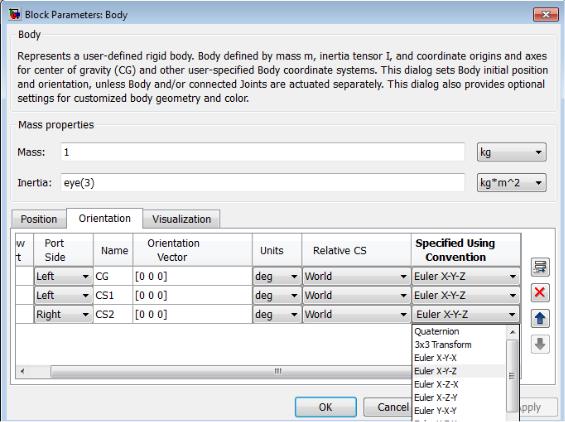Open the Mass units kg dropdown
Image resolution: width=565 pixels, height=422 pixels.
[512, 152]
